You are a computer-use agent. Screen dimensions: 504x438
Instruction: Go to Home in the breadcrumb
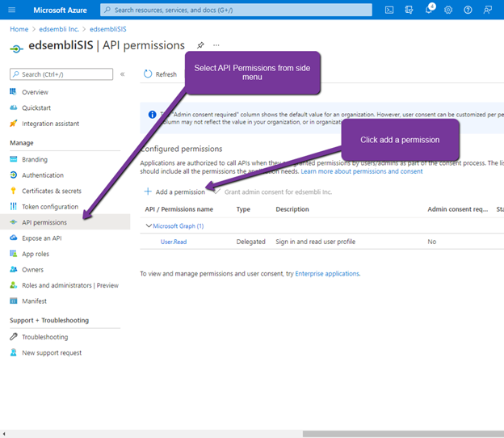pos(19,29)
